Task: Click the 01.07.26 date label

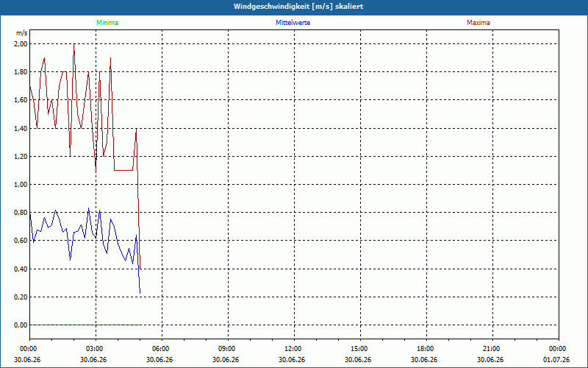Action: 556,360
